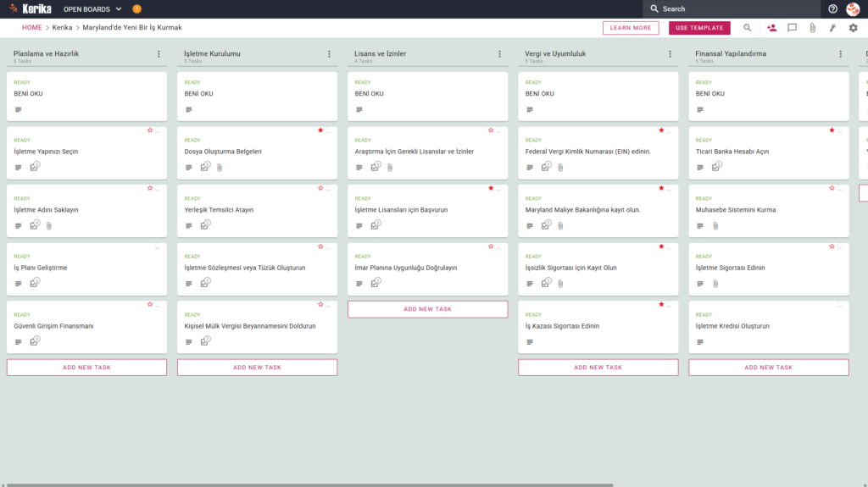
Task: Open checklist icon on İş Planı Geliştirme
Action: [x=35, y=283]
